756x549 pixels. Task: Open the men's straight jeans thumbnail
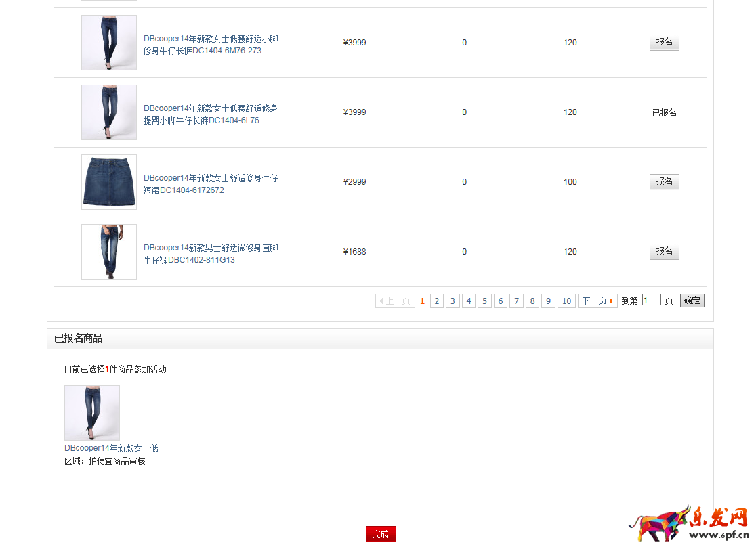tap(109, 252)
